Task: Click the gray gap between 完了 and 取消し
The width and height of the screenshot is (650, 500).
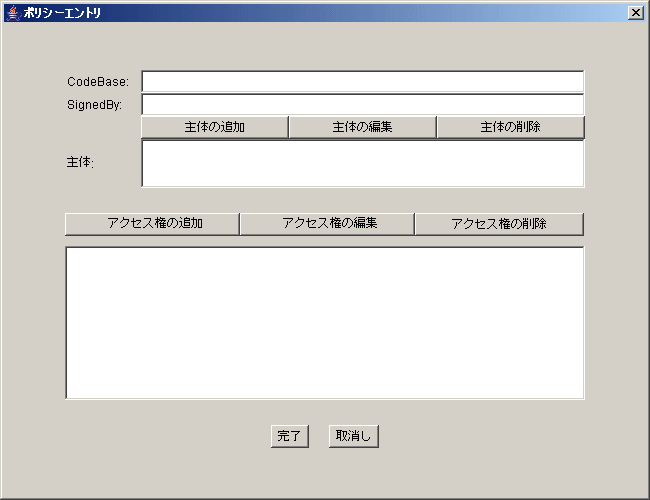Action: pos(319,436)
